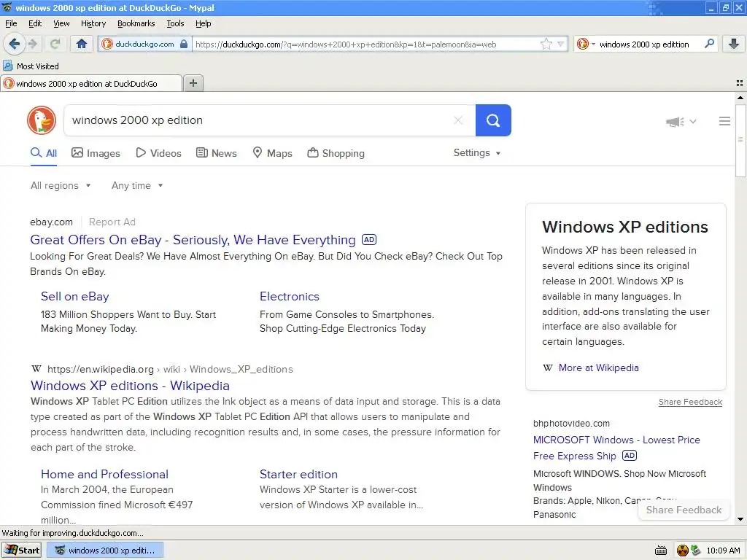Open search engine selector in browser search box

pos(586,44)
